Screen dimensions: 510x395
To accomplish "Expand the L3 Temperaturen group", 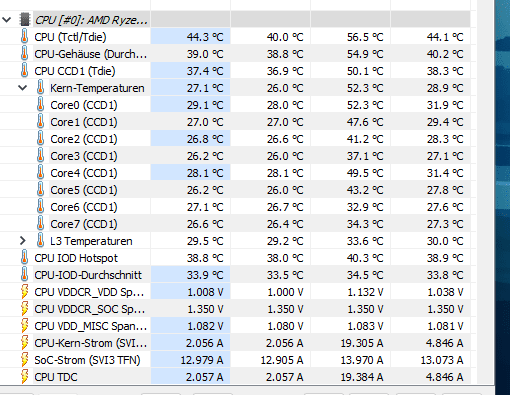I will point(22,241).
